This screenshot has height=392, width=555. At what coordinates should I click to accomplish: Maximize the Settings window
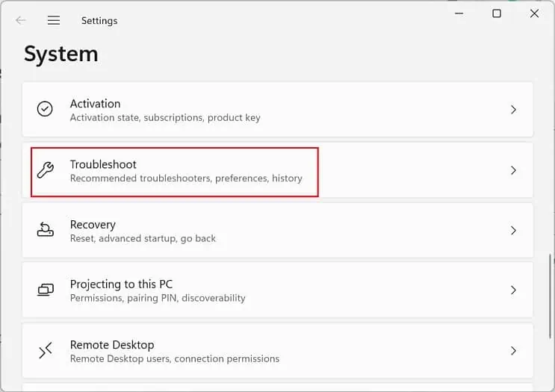pyautogui.click(x=497, y=13)
